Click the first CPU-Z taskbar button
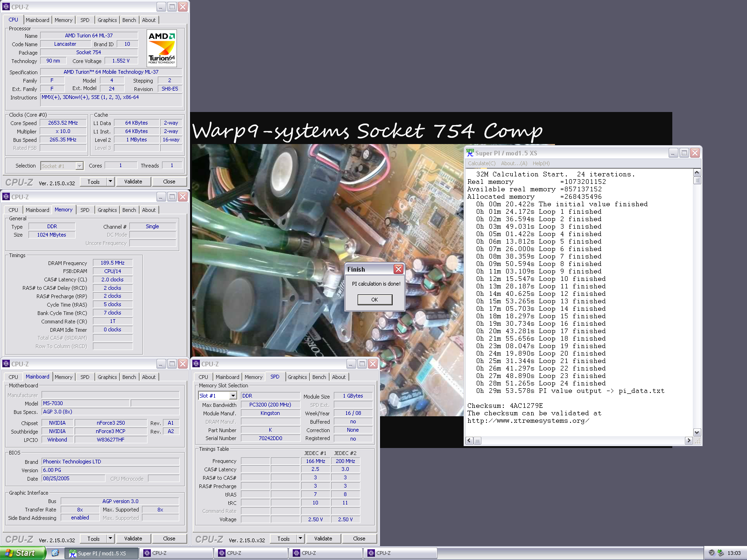747x560 pixels. click(176, 553)
